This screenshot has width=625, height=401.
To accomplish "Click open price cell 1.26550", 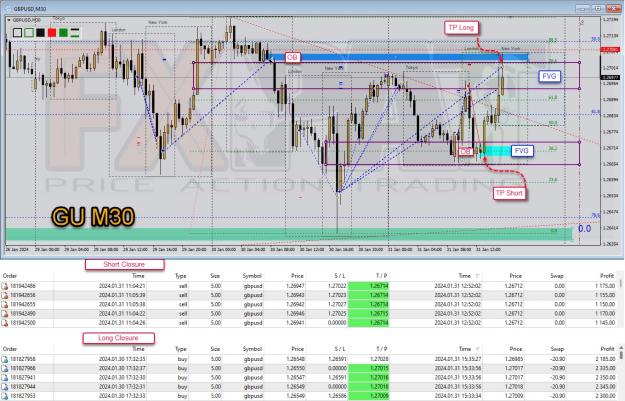I will (295, 368).
